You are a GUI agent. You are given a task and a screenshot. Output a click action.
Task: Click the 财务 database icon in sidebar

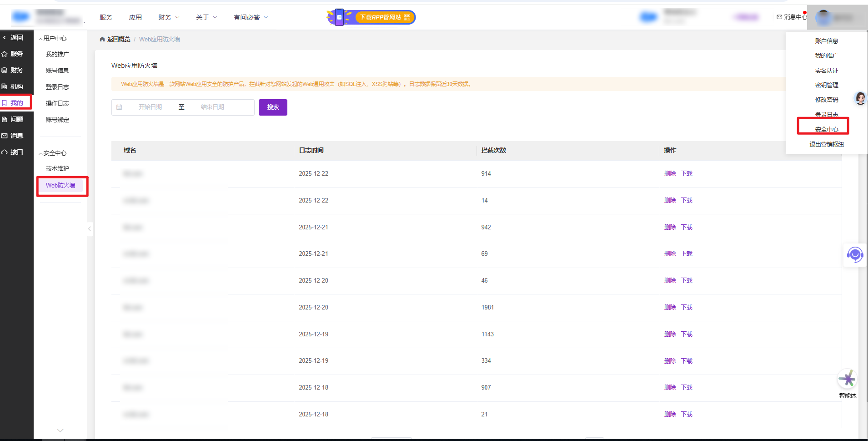tap(5, 70)
